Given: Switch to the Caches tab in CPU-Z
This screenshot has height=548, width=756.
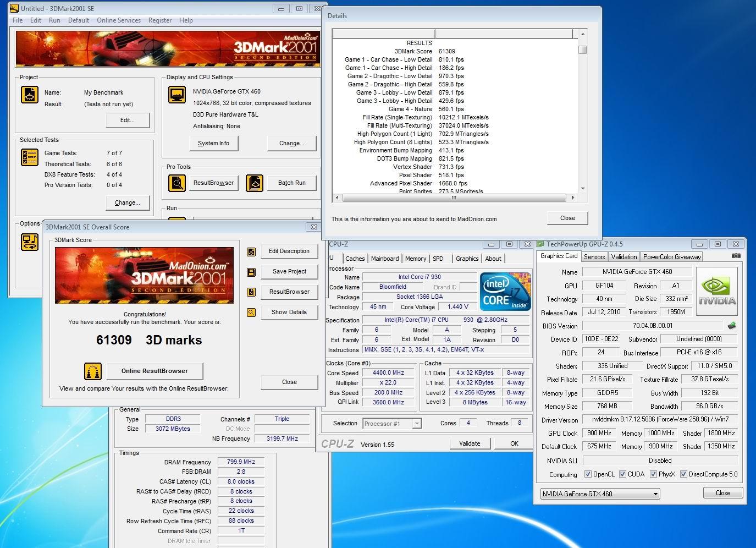Looking at the screenshot, I should click(x=355, y=259).
